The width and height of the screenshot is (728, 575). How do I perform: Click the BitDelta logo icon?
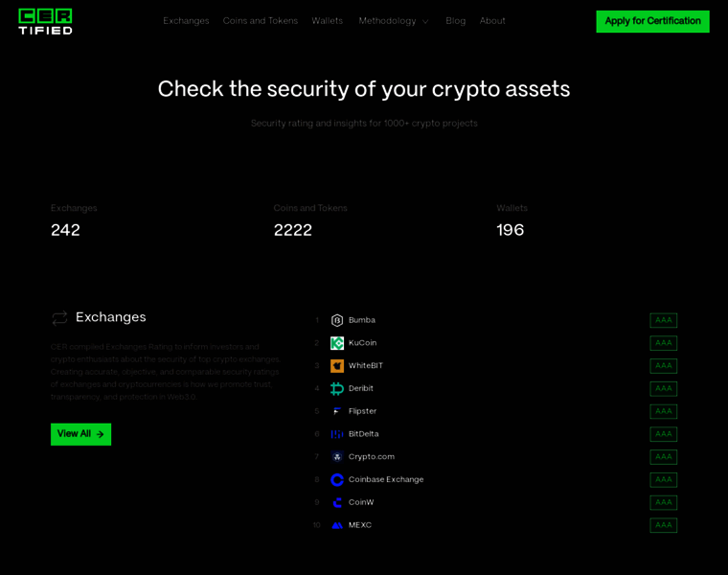coord(337,434)
